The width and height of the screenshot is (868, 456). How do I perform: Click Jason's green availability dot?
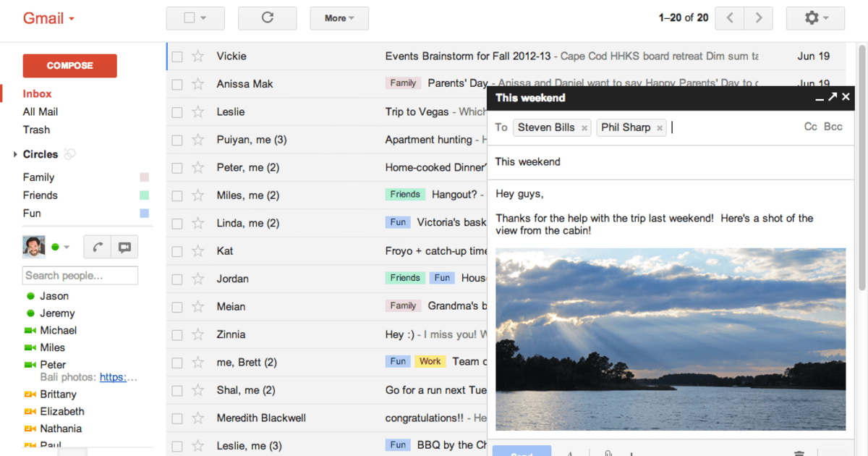point(30,296)
